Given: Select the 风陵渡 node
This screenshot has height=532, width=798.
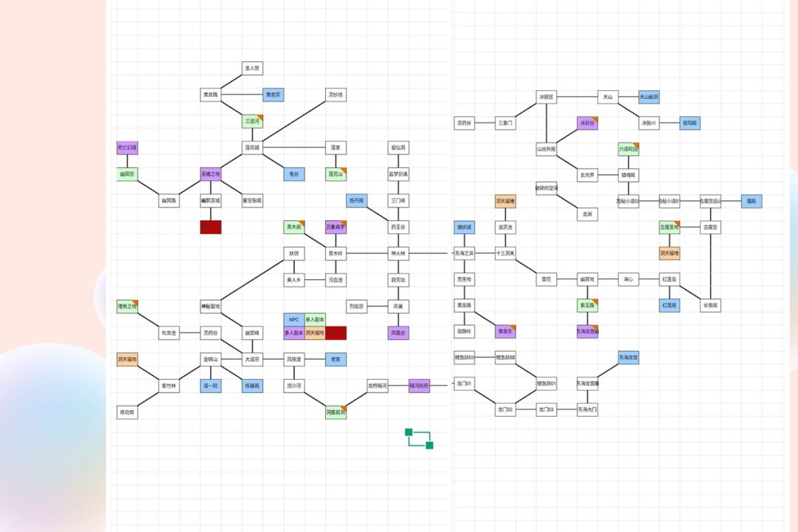Looking at the screenshot, I should coord(293,359).
